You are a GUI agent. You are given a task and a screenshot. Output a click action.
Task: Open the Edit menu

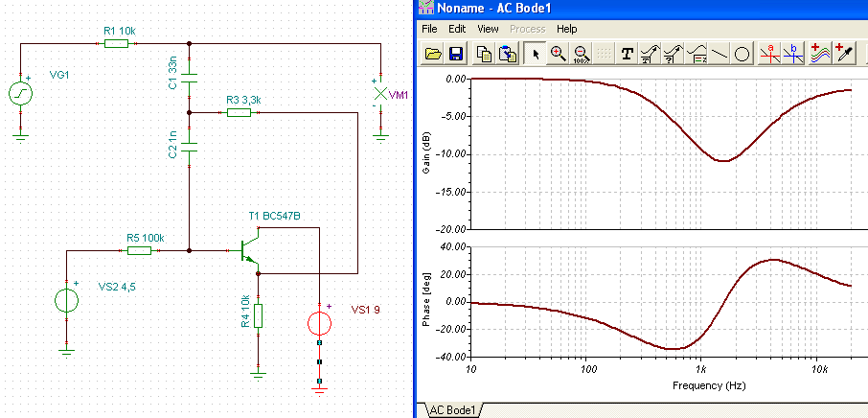click(457, 29)
